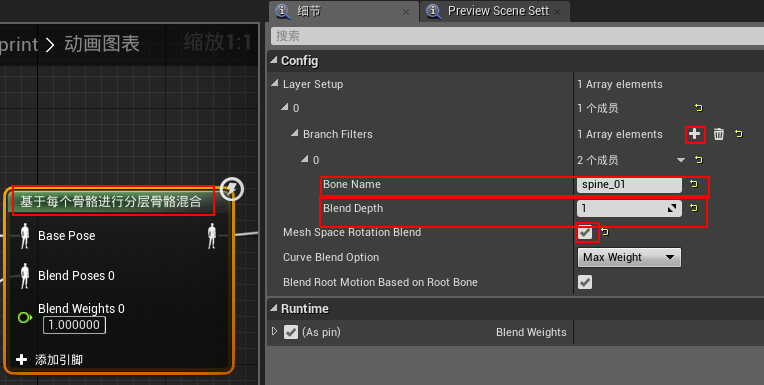Click the Blend Poses 0 label
764x385 pixels.
(x=76, y=276)
